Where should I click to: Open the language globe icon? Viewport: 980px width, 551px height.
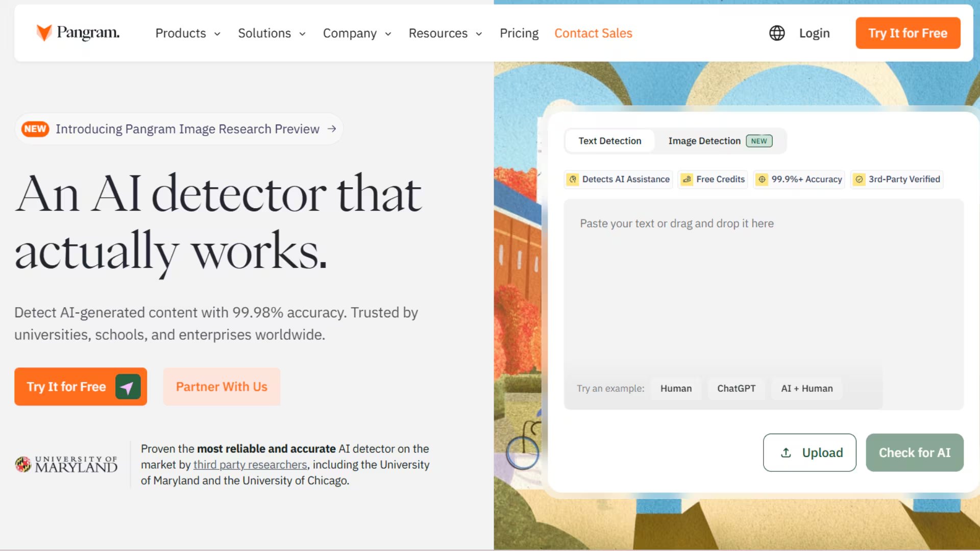click(x=777, y=33)
